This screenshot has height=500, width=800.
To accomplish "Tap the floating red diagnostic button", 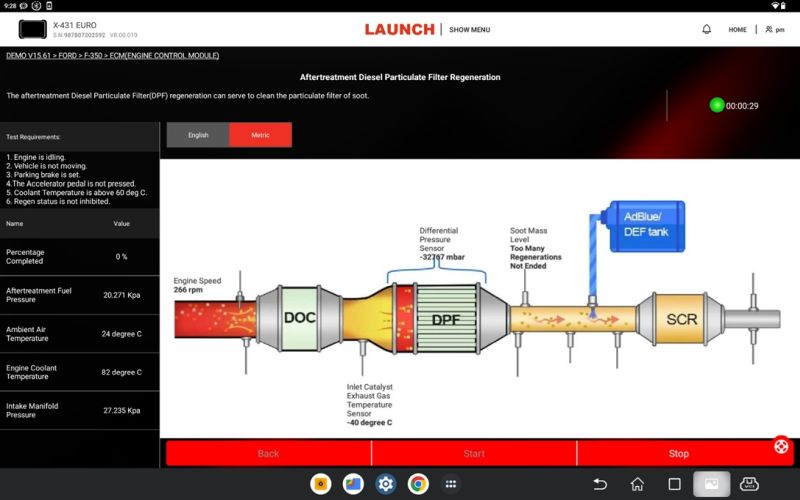I will tap(782, 447).
